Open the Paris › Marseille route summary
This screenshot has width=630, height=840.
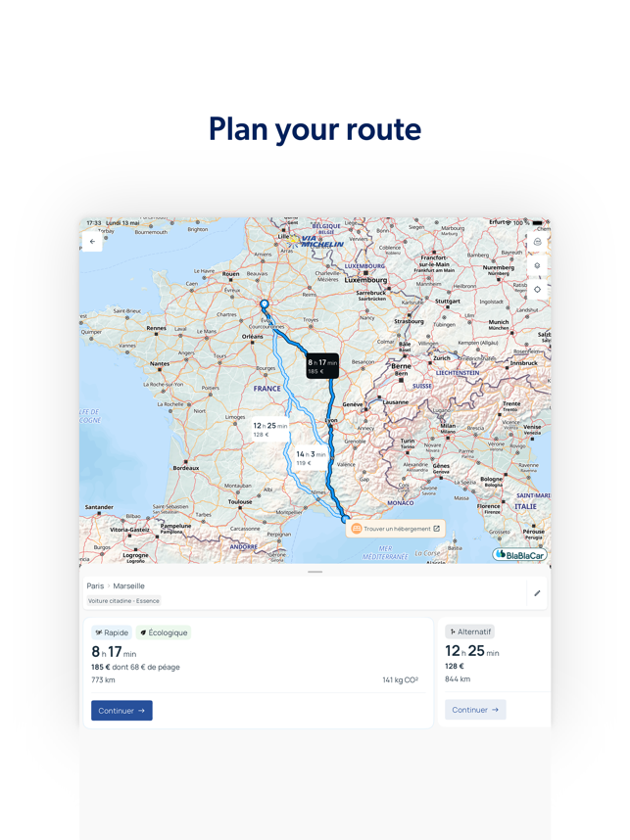pos(116,586)
